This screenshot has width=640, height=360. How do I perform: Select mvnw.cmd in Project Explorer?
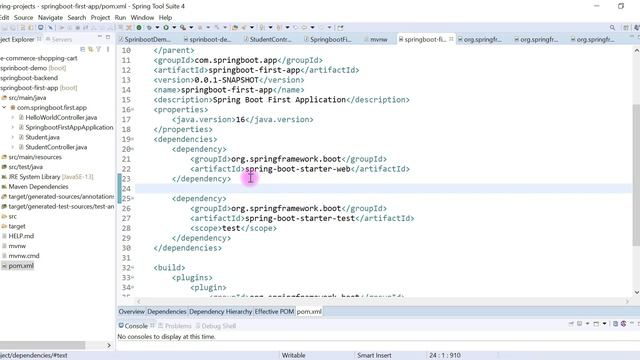pyautogui.click(x=24, y=256)
